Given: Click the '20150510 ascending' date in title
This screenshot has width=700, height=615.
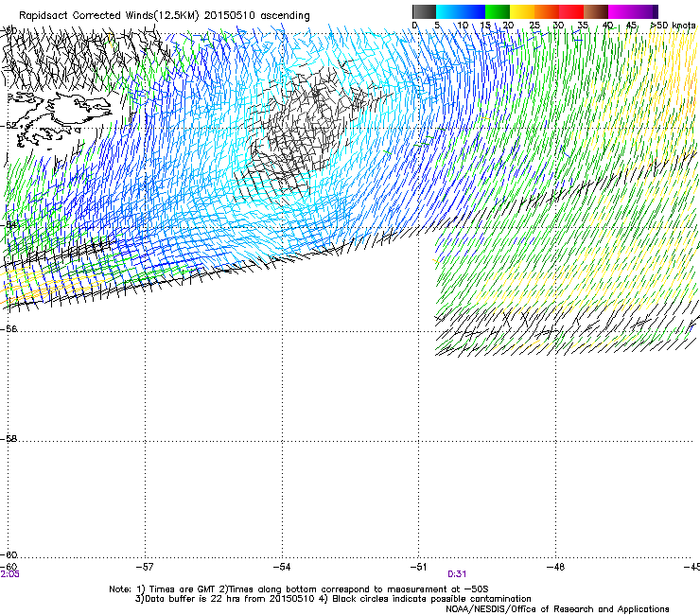Looking at the screenshot, I should click(x=256, y=16).
